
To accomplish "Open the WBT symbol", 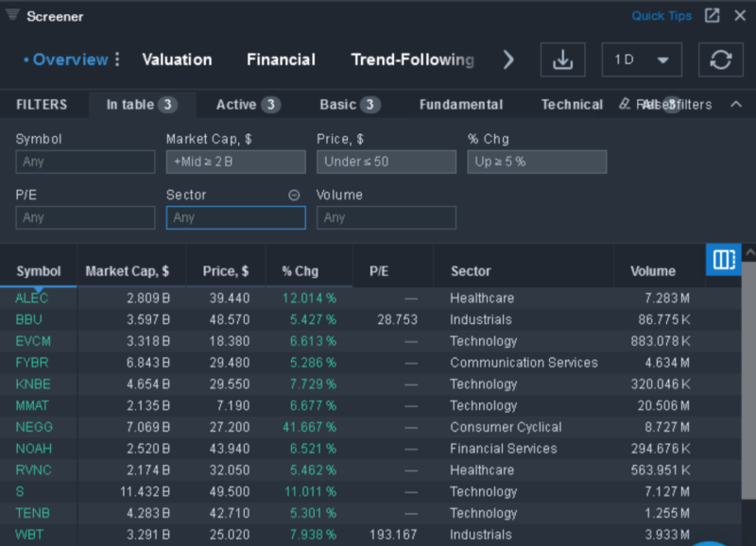I will [x=29, y=535].
